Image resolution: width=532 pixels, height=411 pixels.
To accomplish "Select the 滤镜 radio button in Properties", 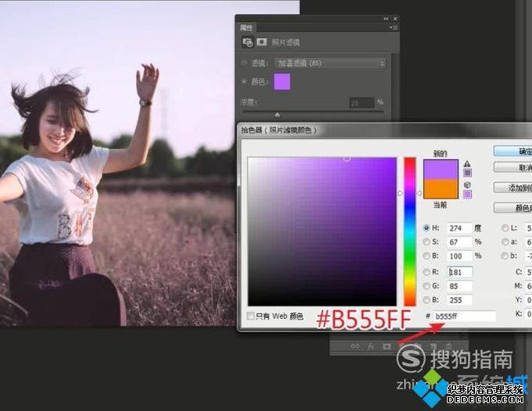I will [245, 63].
